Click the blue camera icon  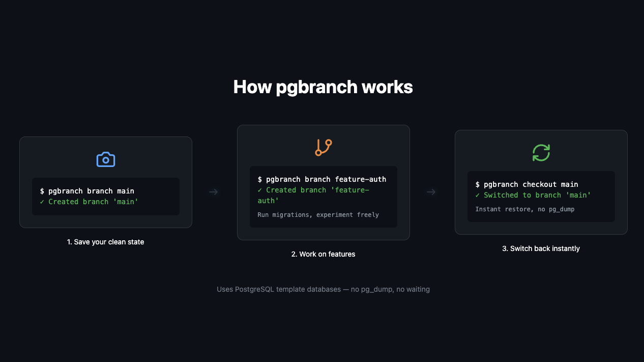click(106, 159)
